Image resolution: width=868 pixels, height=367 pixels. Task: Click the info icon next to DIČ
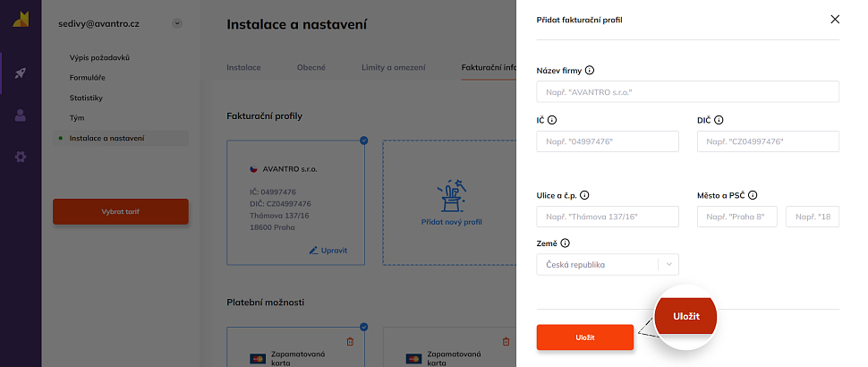(719, 119)
